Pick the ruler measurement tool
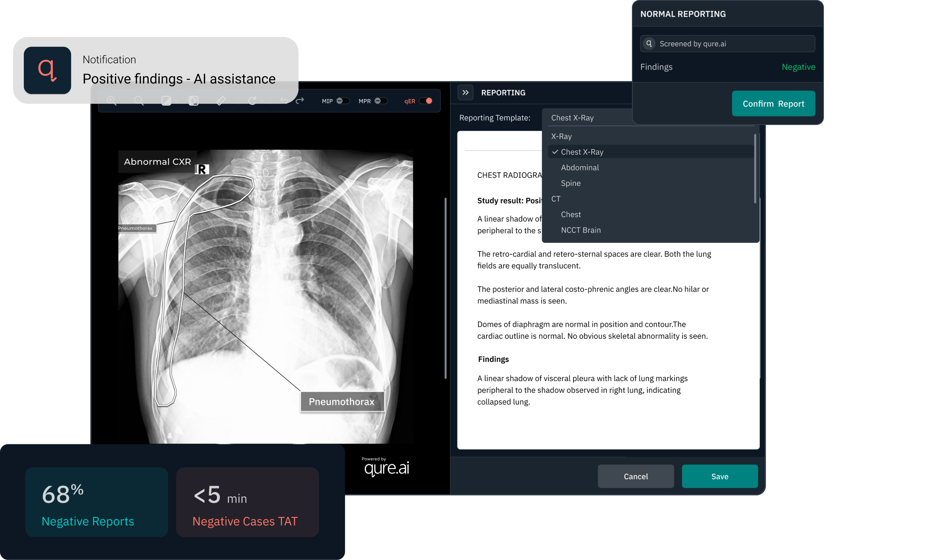This screenshot has height=560, width=930. point(221,101)
